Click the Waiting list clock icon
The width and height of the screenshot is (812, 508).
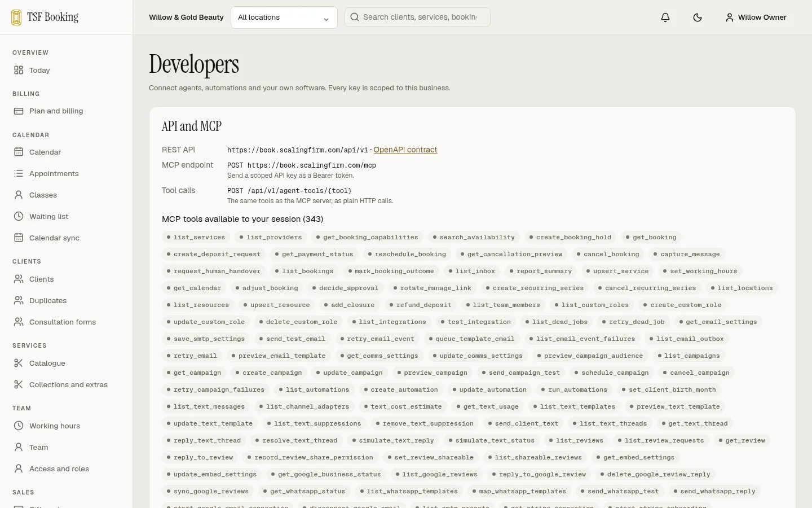[x=19, y=217]
